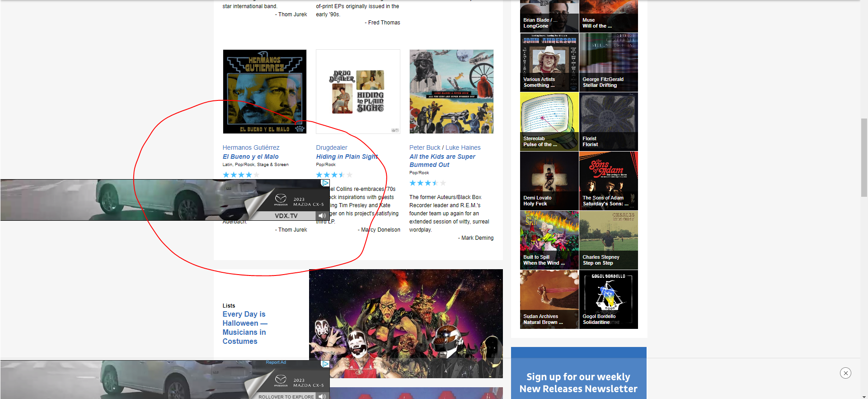
Task: Click the AdChoices icon on the VDX.TV Mazda ad
Action: pyautogui.click(x=325, y=183)
